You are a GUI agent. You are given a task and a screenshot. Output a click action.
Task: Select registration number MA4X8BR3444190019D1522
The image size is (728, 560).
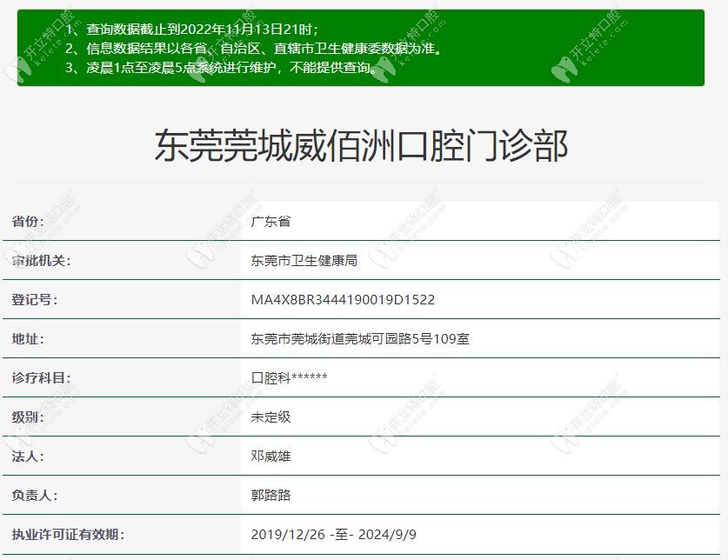coord(343,299)
